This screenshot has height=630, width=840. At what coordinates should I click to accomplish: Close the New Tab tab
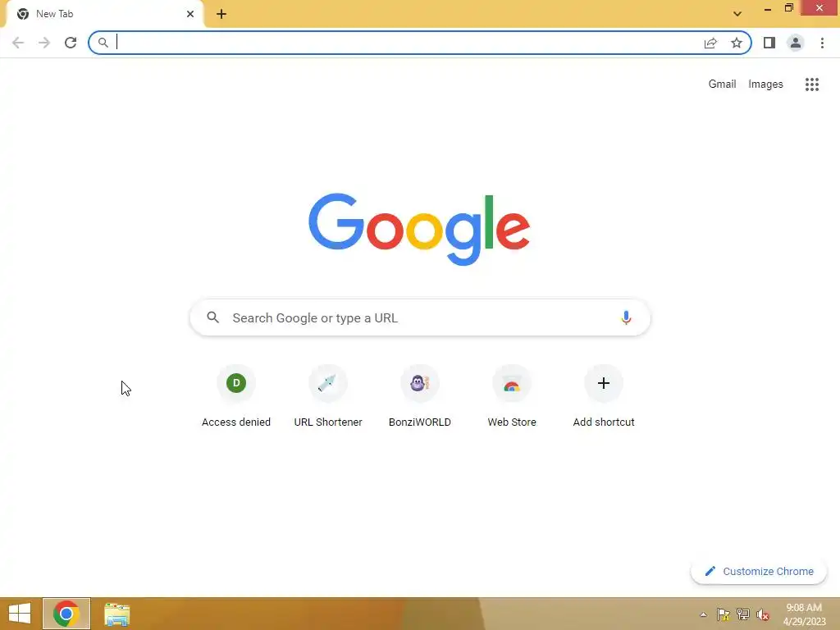[190, 14]
